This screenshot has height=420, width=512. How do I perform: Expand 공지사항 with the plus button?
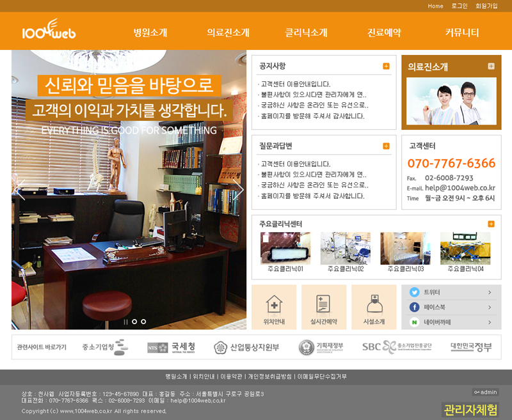click(386, 66)
